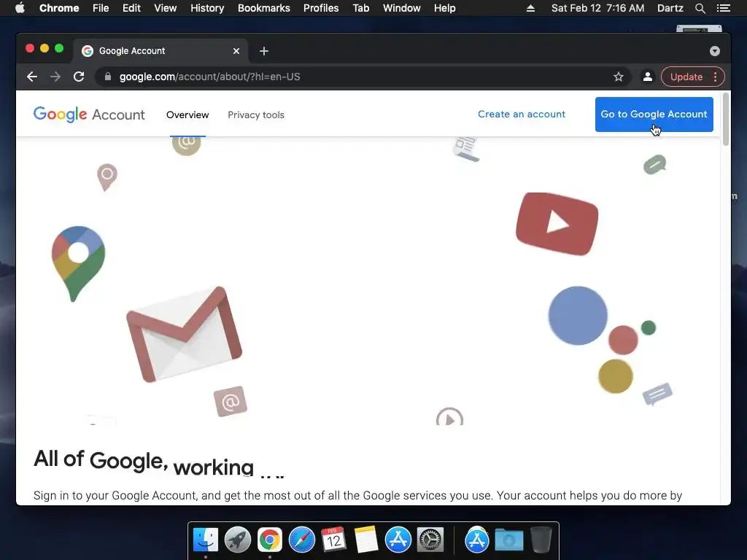Open Safari from the Dock
The height and width of the screenshot is (560, 747).
(302, 540)
